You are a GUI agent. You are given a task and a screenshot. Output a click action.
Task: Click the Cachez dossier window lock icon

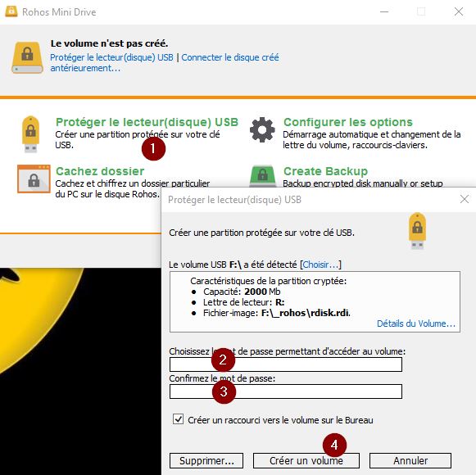(34, 179)
